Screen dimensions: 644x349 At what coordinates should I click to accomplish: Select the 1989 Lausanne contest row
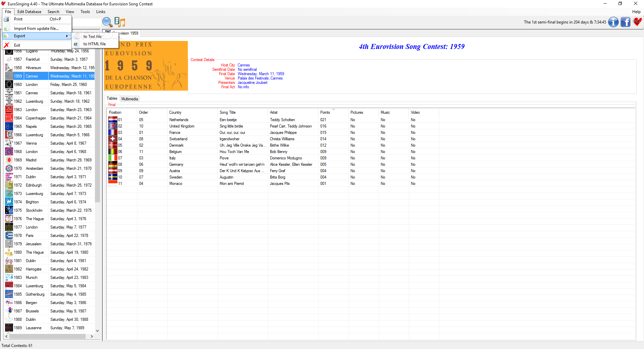click(x=50, y=328)
